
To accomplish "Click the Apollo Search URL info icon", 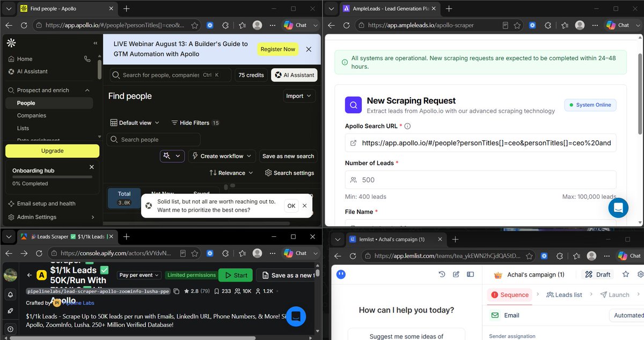I will coord(407,126).
